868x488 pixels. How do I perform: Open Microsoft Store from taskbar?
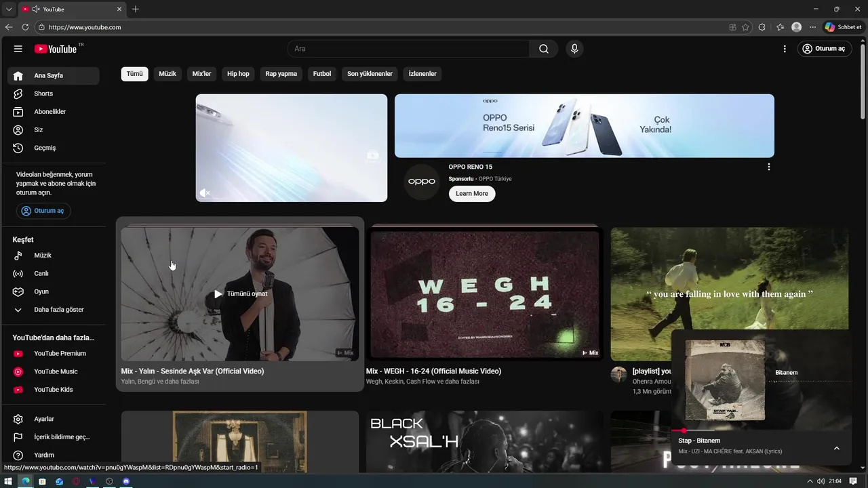42,481
